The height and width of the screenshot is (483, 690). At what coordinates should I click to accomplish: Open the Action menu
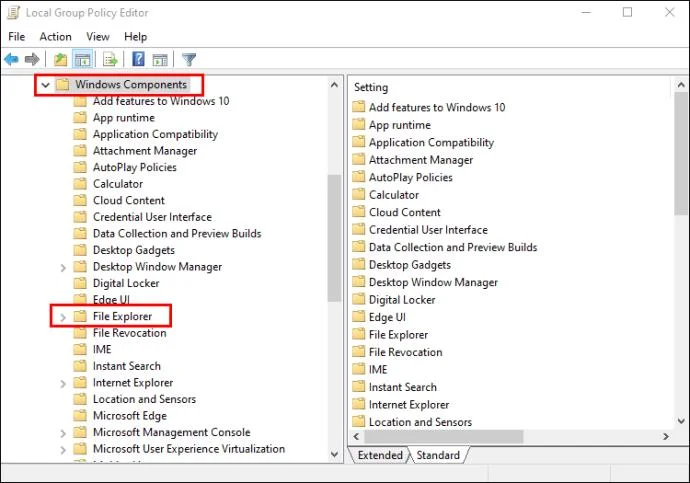coord(55,37)
